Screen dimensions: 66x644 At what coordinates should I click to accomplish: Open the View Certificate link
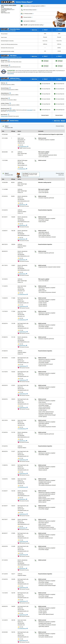coord(11,74)
